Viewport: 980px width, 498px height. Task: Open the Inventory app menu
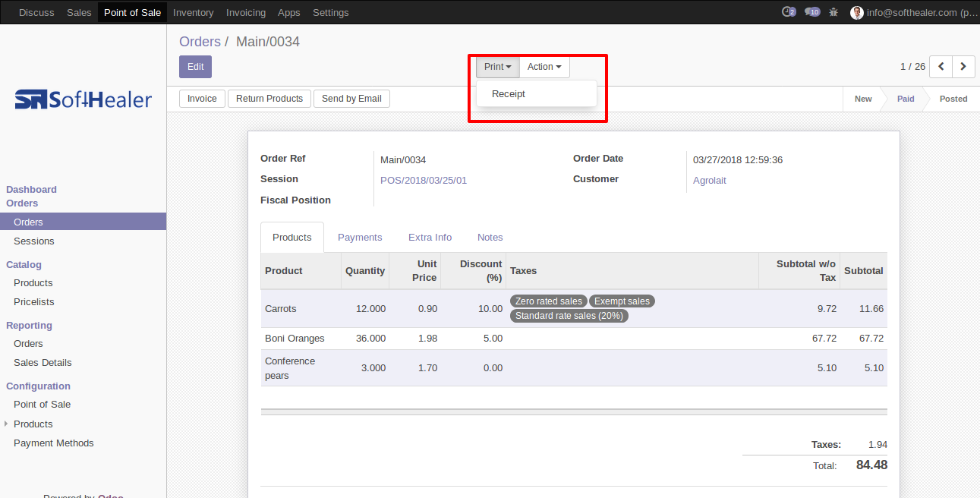point(194,12)
